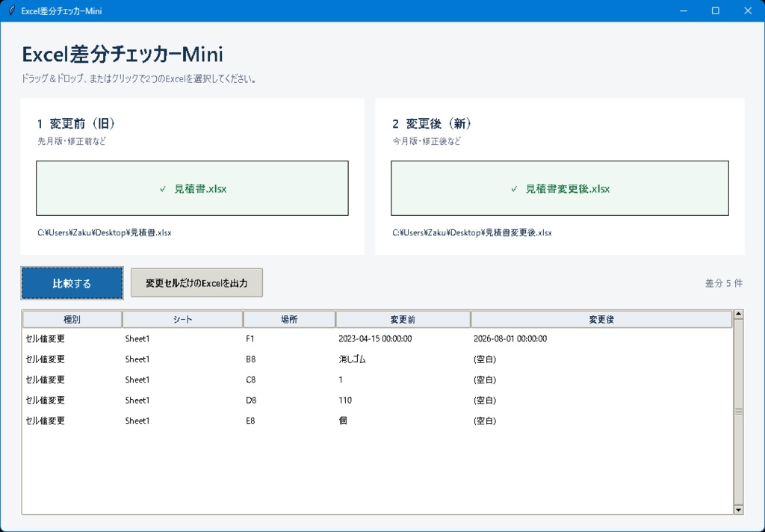Maximize the Excel差分チェッカーMini window
The image size is (765, 532).
pyautogui.click(x=715, y=10)
